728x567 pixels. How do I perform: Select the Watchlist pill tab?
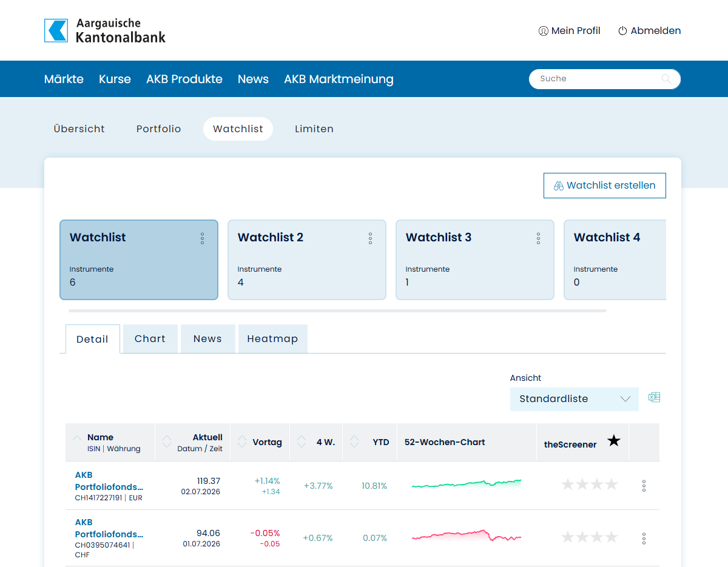[238, 129]
